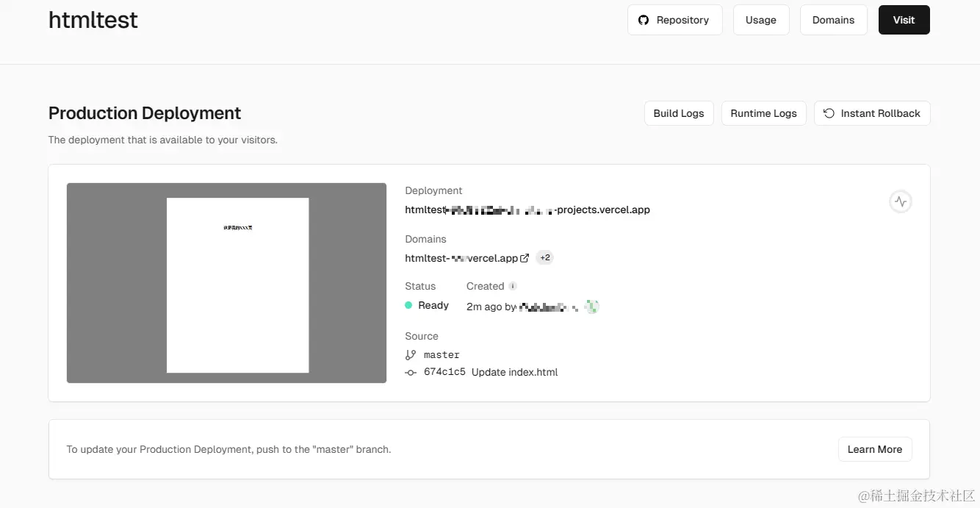This screenshot has width=980, height=508.
Task: Click the Learn More button
Action: 875,449
